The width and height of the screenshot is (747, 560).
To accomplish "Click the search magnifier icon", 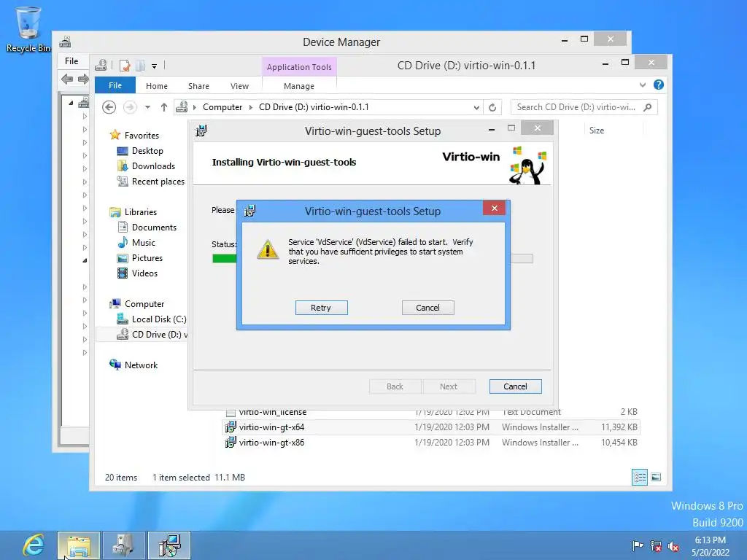I will click(648, 107).
